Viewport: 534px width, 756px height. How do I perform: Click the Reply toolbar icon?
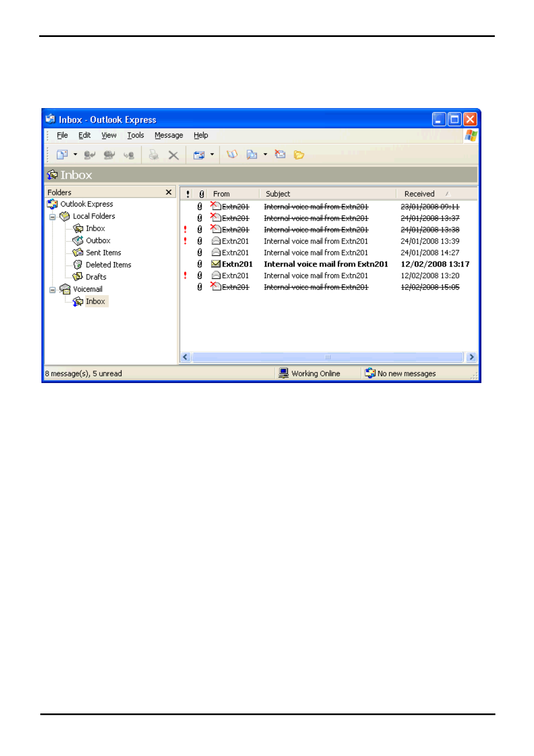89,155
